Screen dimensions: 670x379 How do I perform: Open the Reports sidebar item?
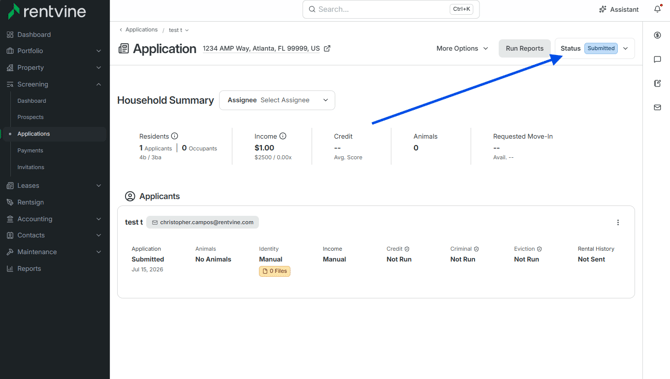click(x=29, y=269)
